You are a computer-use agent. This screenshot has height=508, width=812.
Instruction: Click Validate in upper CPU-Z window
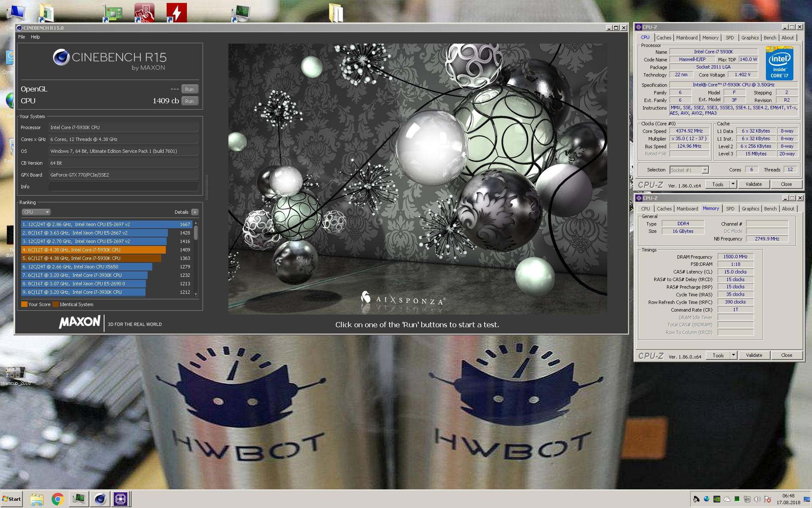[754, 184]
